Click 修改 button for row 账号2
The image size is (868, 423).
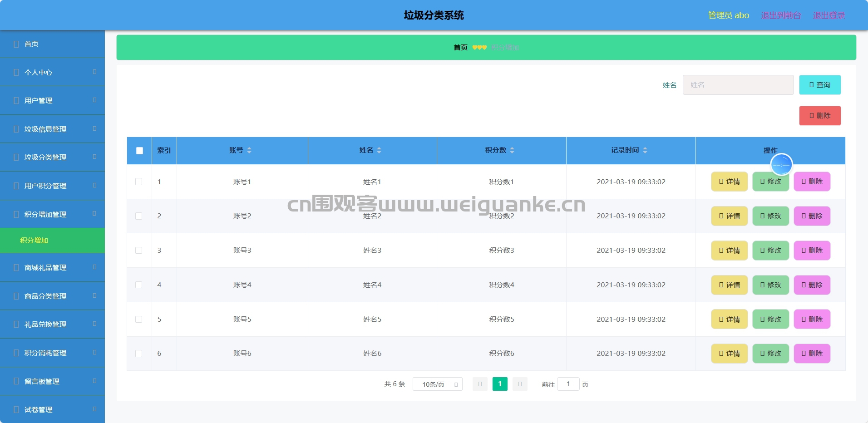(x=771, y=216)
